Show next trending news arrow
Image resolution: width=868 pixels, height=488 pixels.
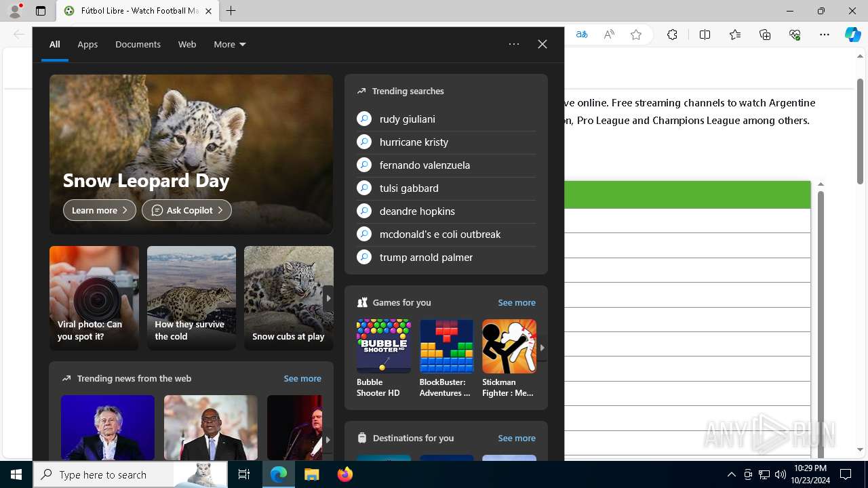[328, 439]
